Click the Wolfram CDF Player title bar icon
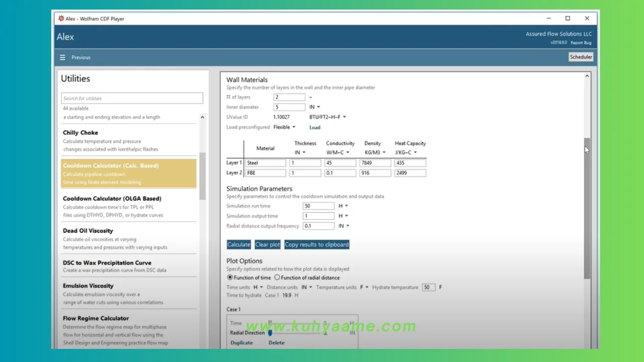644x362 pixels. 61,19
